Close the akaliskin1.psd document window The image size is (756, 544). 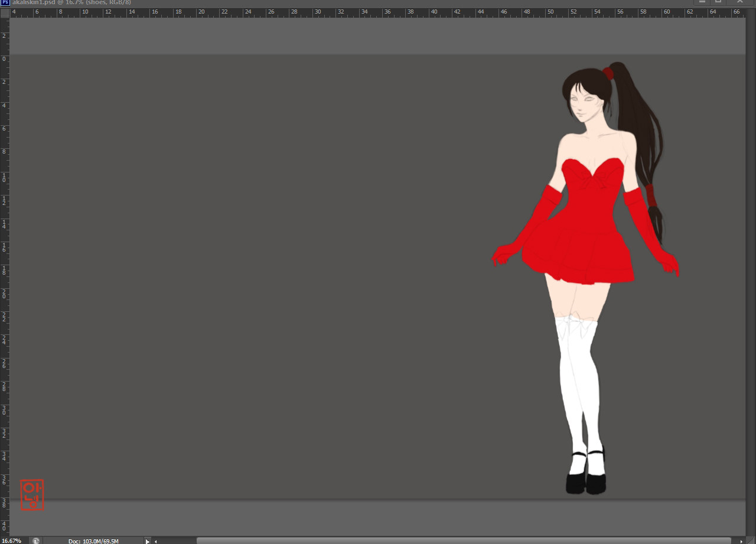point(739,2)
